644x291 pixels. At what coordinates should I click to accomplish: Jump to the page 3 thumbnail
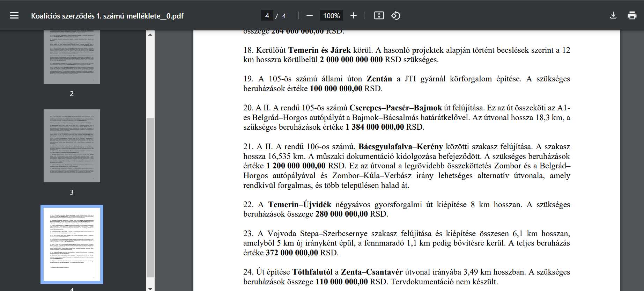click(72, 146)
